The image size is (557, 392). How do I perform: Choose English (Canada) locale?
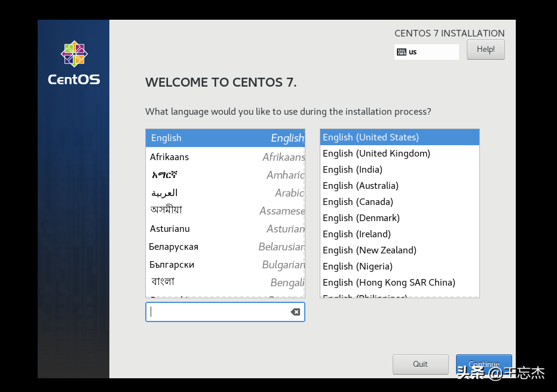(x=400, y=202)
